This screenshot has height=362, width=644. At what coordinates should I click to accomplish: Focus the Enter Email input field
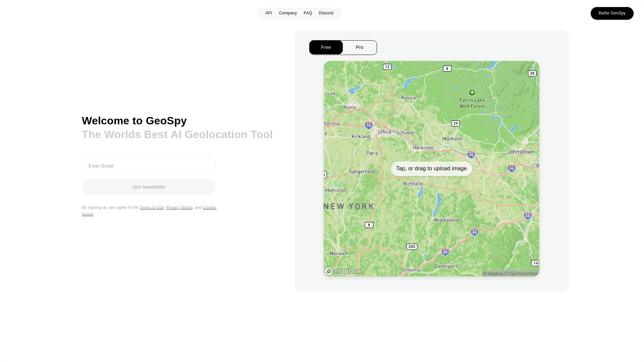point(149,166)
